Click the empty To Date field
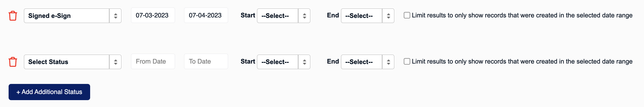 coord(206,61)
